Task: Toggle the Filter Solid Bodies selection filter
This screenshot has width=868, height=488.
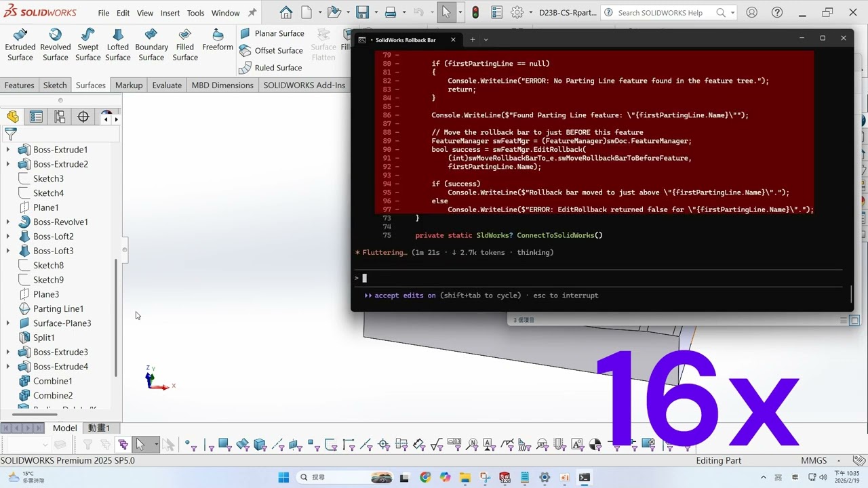Action: coord(260,445)
